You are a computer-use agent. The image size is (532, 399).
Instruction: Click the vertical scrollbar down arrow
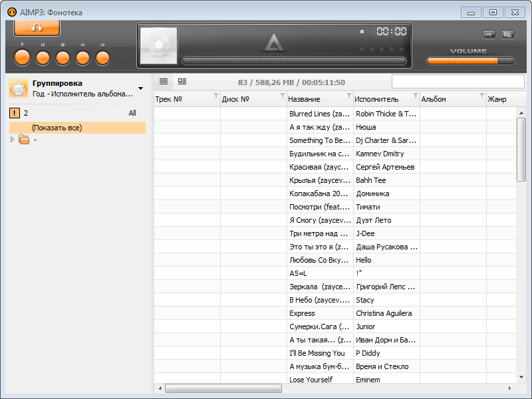point(521,377)
